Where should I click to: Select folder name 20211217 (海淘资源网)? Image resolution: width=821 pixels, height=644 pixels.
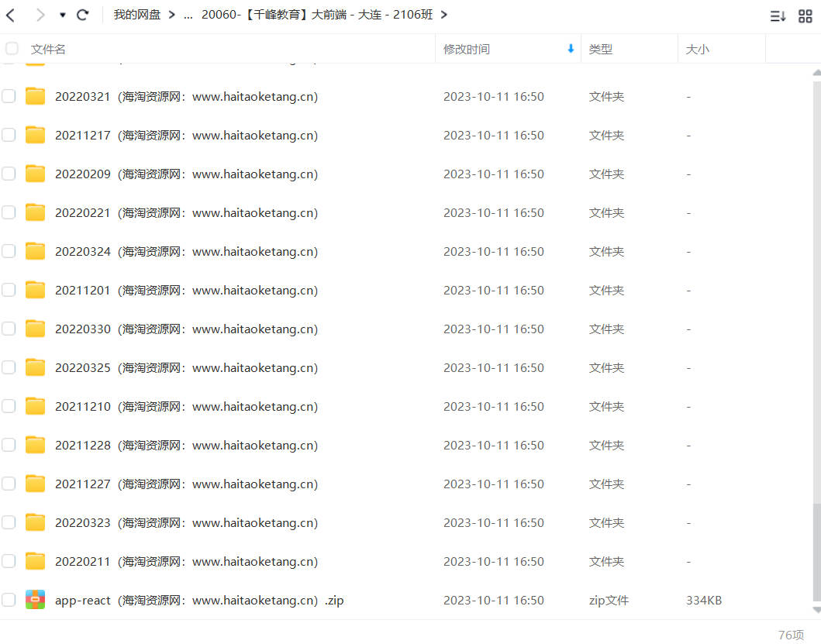tap(186, 136)
